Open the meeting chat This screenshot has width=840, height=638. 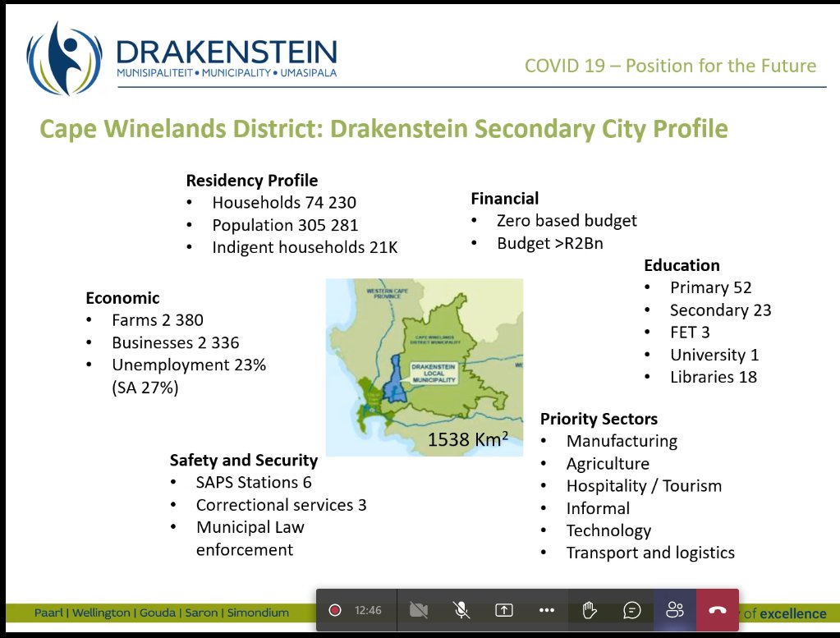632,609
